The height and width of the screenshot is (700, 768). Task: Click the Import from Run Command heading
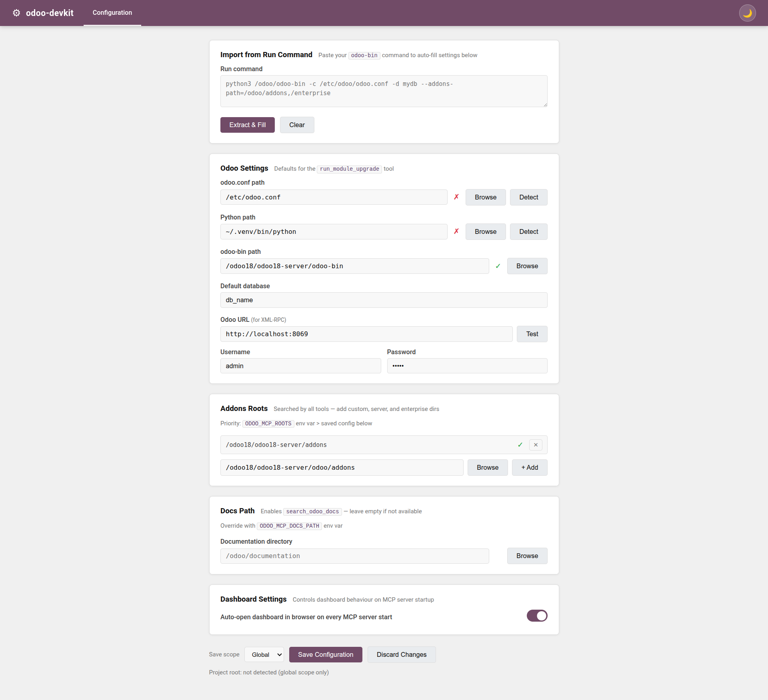(x=266, y=55)
